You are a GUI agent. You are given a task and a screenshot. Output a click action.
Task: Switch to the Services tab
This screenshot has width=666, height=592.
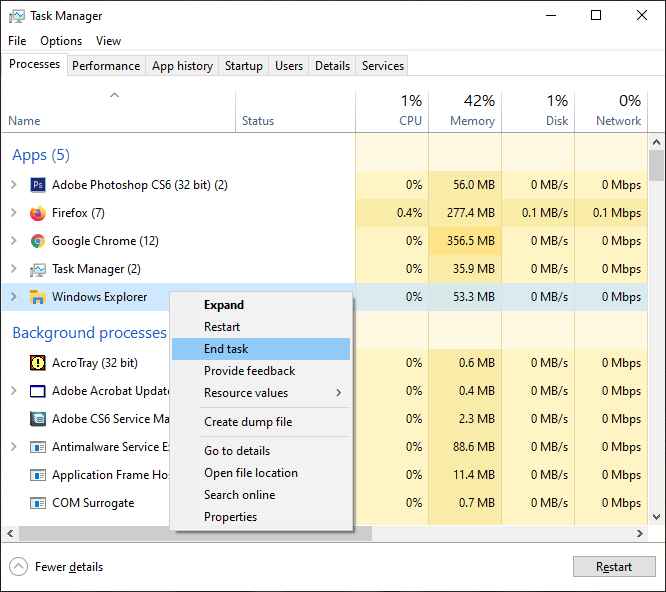[x=383, y=66]
